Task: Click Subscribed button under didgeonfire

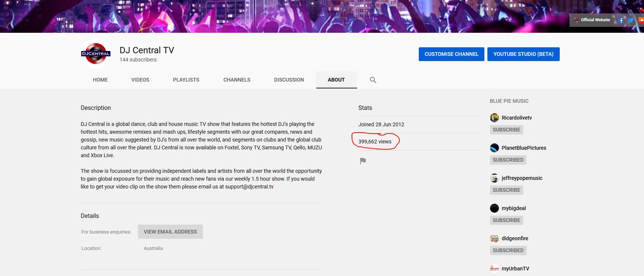Action: (x=508, y=250)
